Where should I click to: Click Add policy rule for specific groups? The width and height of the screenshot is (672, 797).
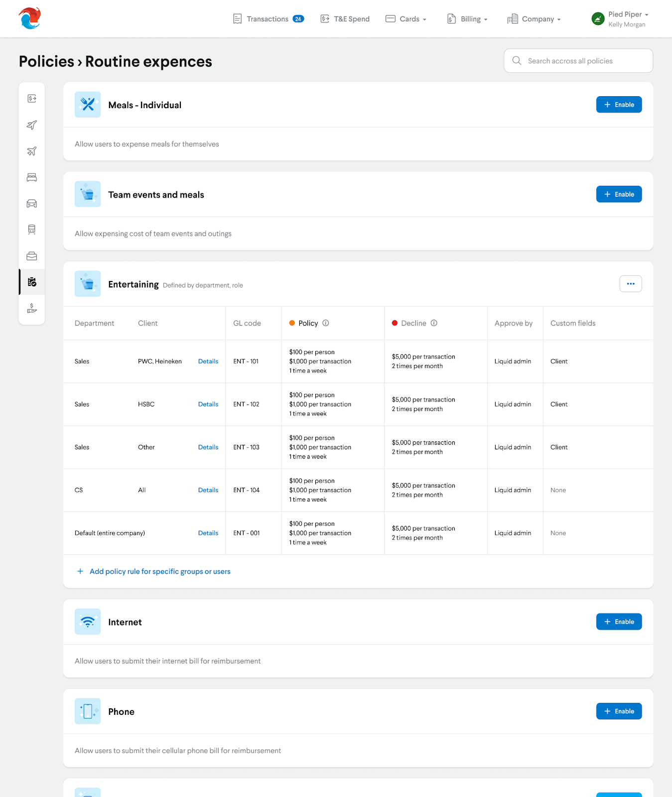[159, 571]
